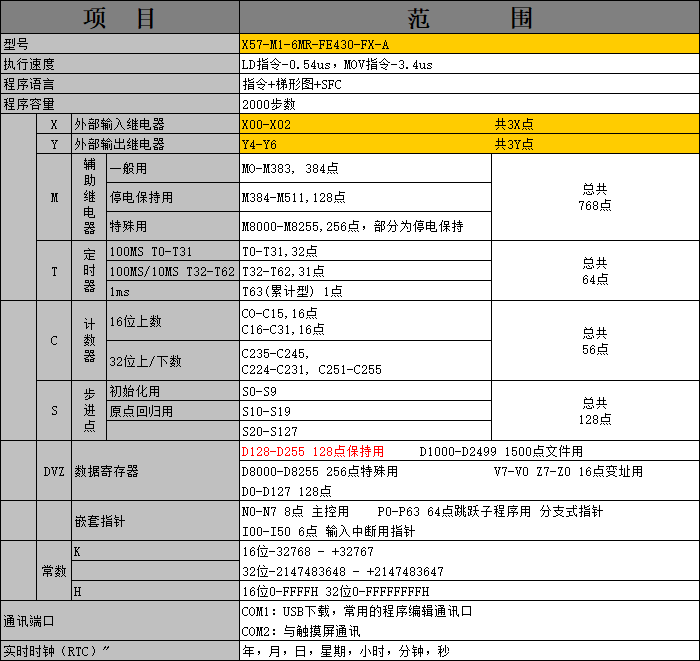Select the 停电保持用 label cell
The image size is (700, 661).
click(172, 198)
